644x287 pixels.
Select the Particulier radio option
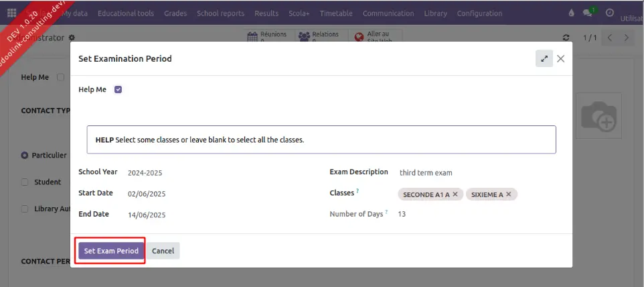point(25,156)
